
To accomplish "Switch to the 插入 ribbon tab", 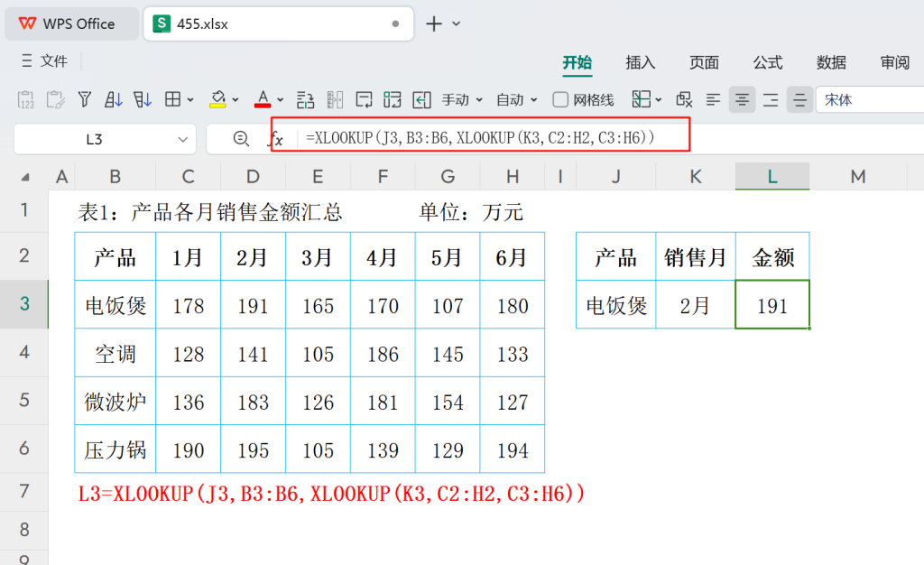I will [640, 62].
